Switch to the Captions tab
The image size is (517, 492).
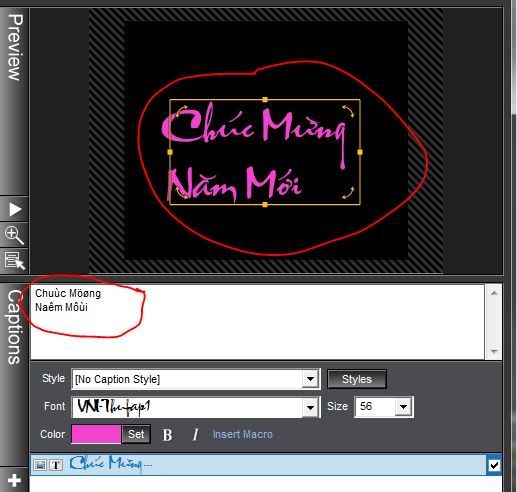point(15,327)
